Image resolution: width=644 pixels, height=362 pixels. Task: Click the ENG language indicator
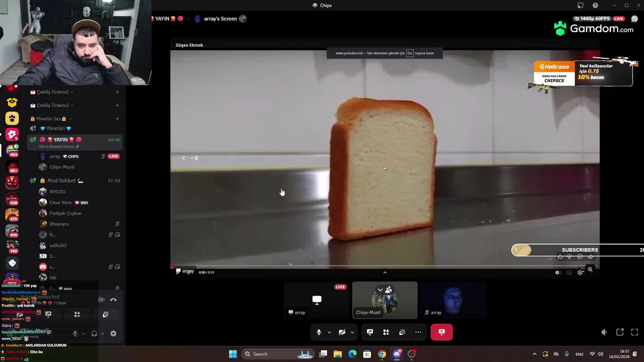coord(580,354)
